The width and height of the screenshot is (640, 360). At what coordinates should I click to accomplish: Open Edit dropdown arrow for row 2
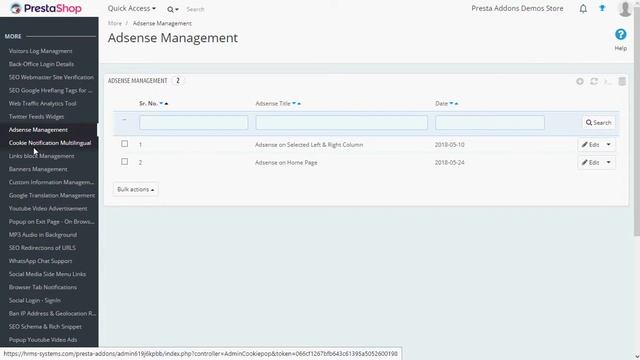coord(608,162)
